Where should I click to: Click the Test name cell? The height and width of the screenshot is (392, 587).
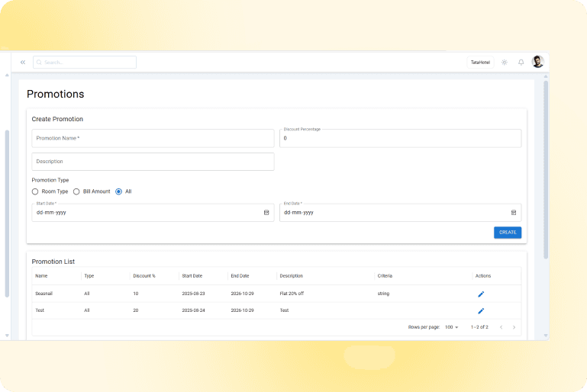tap(40, 310)
